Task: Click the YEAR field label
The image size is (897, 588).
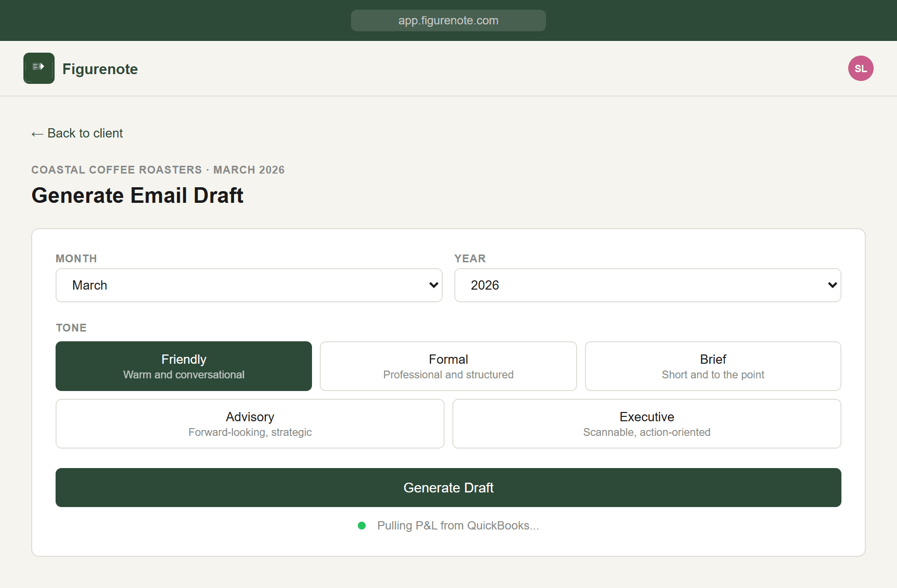Action: [x=470, y=258]
